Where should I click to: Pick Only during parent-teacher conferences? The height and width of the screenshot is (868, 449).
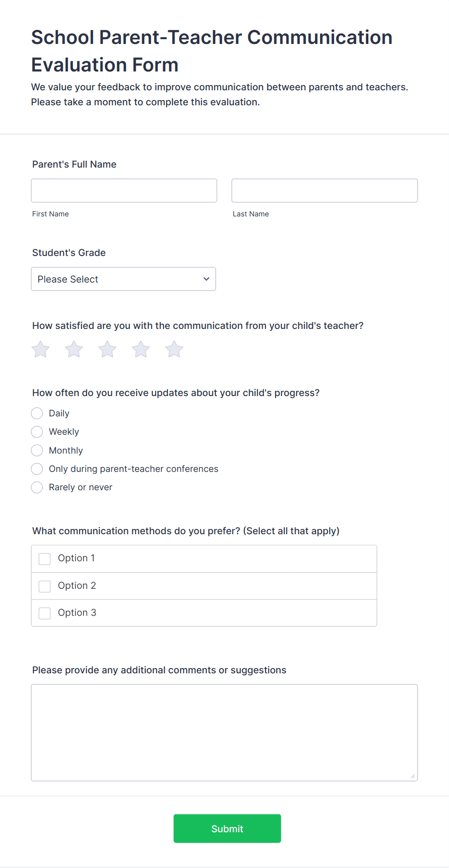coord(37,469)
